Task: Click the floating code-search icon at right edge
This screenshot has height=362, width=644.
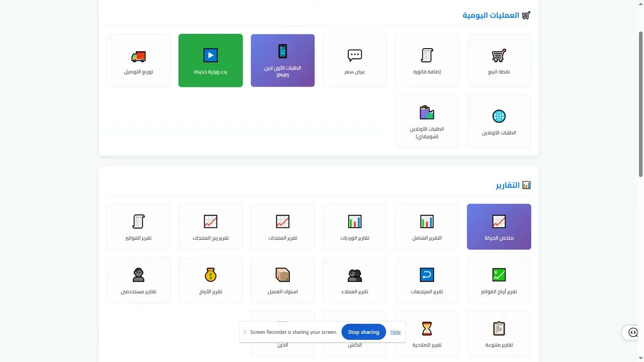Action: pyautogui.click(x=633, y=332)
